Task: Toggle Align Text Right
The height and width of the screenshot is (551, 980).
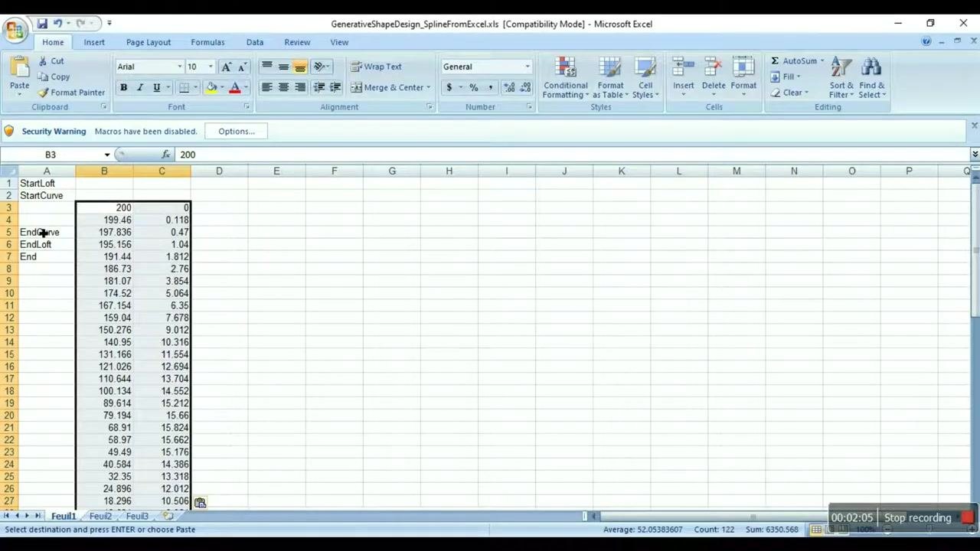Action: click(x=300, y=87)
